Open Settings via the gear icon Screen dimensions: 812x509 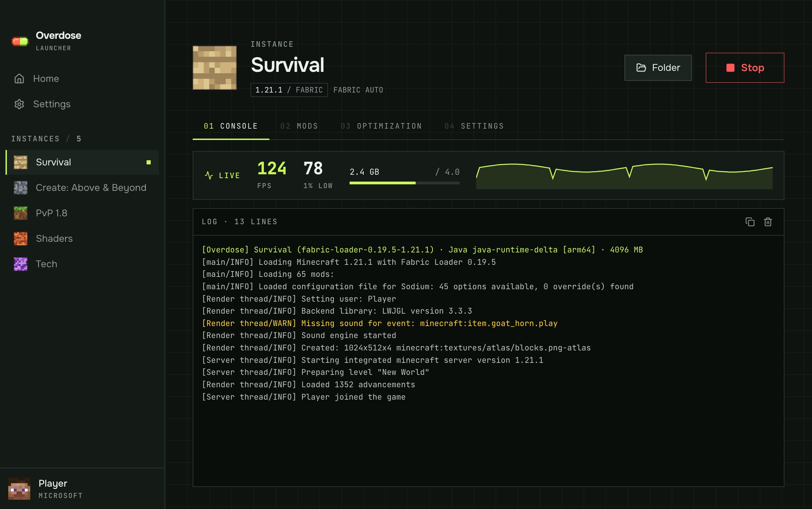pos(19,104)
